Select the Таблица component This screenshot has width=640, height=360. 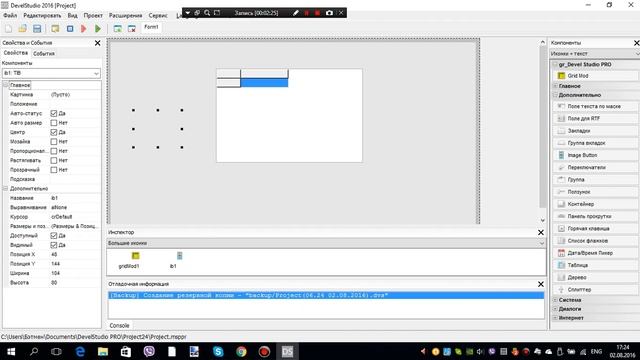(595, 265)
